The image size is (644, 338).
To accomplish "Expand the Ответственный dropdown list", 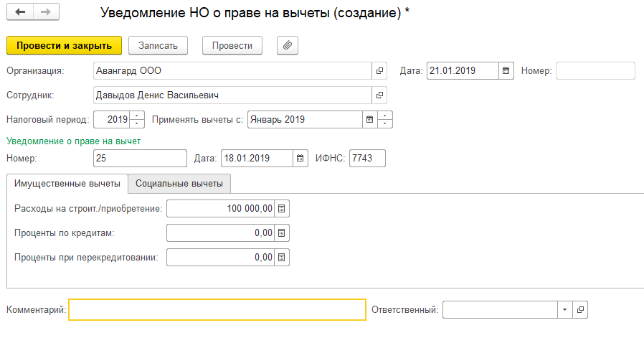I will pyautogui.click(x=564, y=310).
